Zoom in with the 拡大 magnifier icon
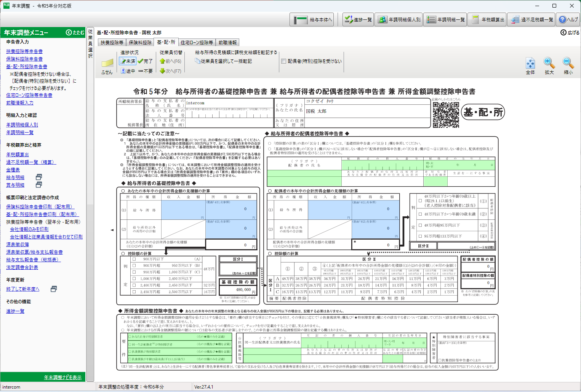Viewport: 581px width, 392px height. (549, 64)
